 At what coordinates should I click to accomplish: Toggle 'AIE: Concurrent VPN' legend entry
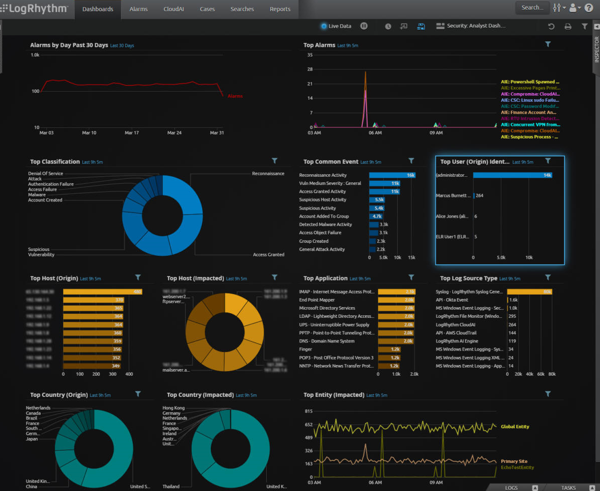(x=530, y=125)
